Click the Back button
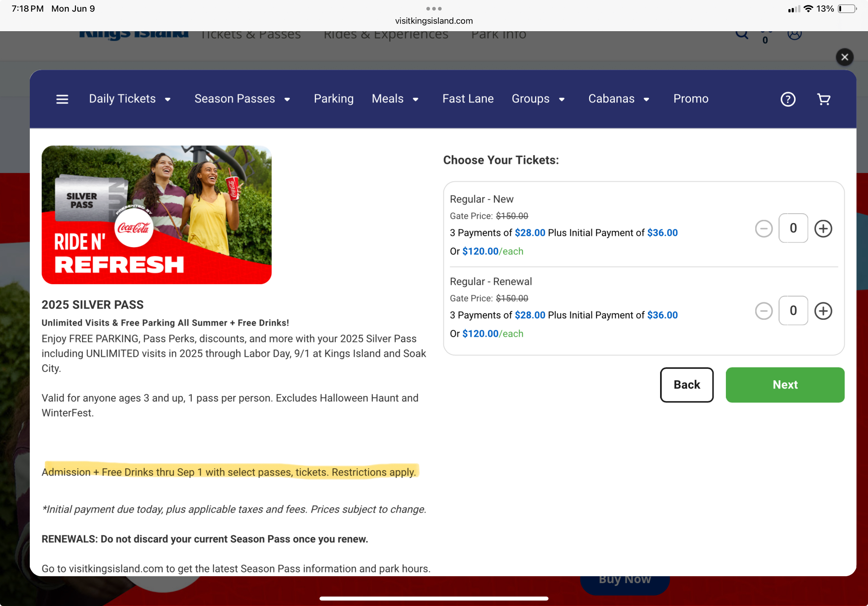The width and height of the screenshot is (868, 606). (x=687, y=385)
